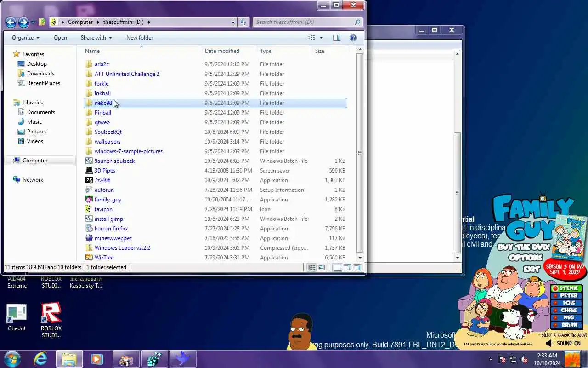Open the Organize dropdown
This screenshot has height=368, width=588.
pyautogui.click(x=26, y=38)
